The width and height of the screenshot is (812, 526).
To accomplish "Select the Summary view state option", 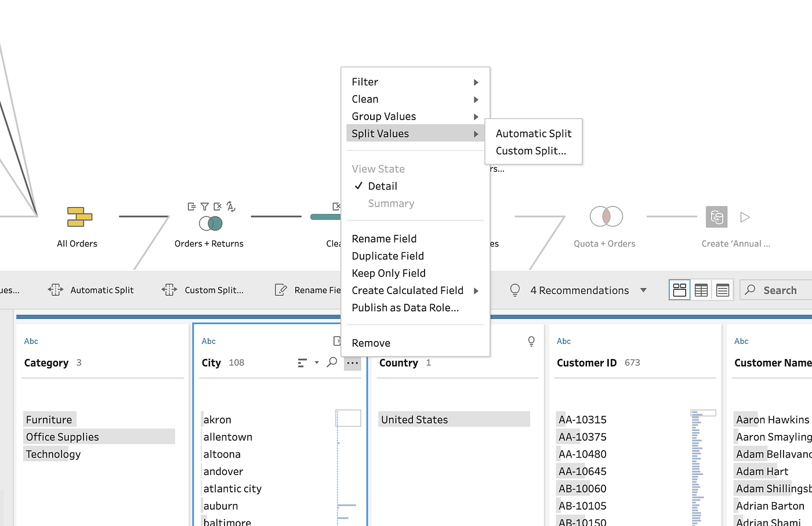I will 391,203.
